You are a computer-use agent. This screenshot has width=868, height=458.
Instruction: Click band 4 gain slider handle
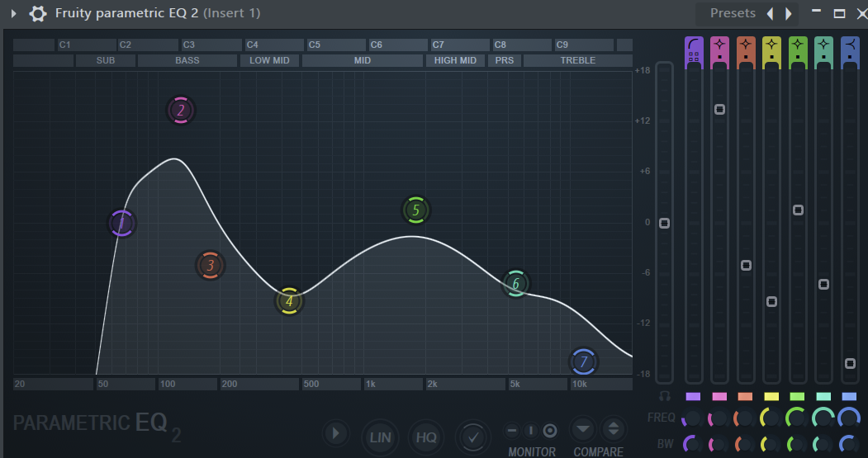coord(771,301)
